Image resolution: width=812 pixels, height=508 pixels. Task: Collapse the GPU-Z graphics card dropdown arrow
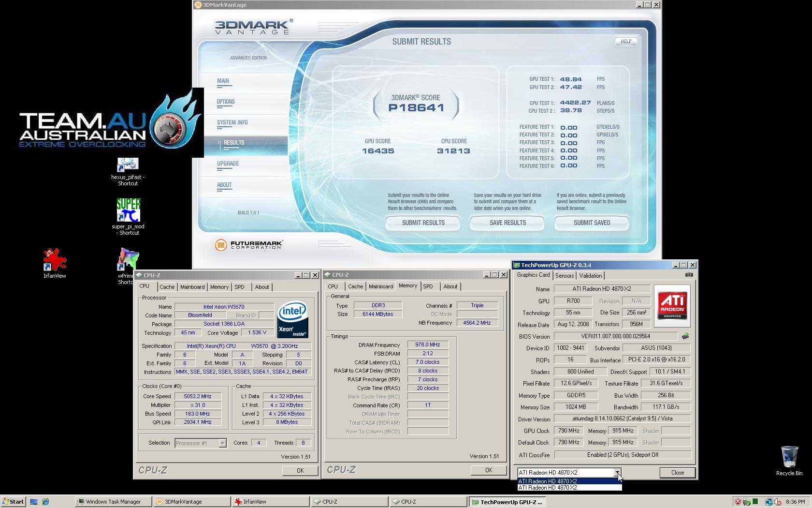click(617, 473)
